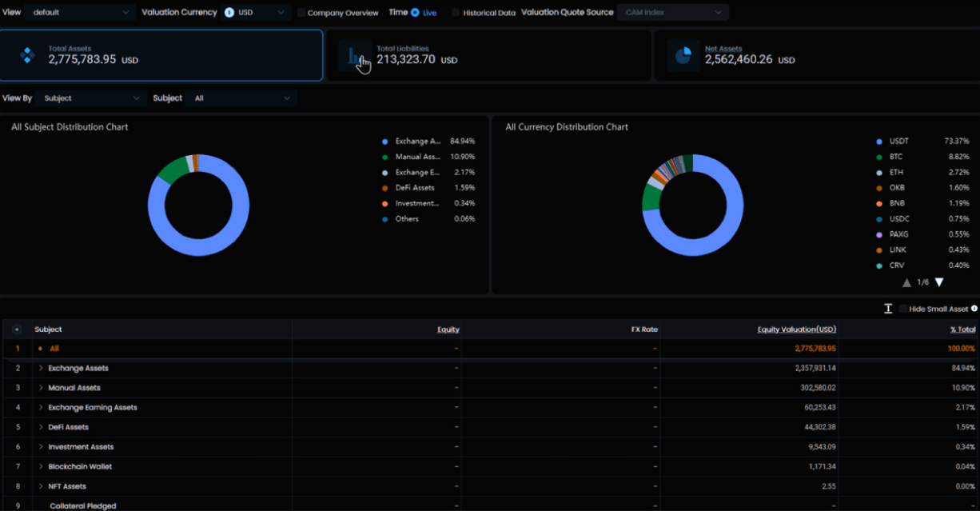Click the USDT legend color swatch
Viewport: 980px width, 511px height.
[879, 142]
